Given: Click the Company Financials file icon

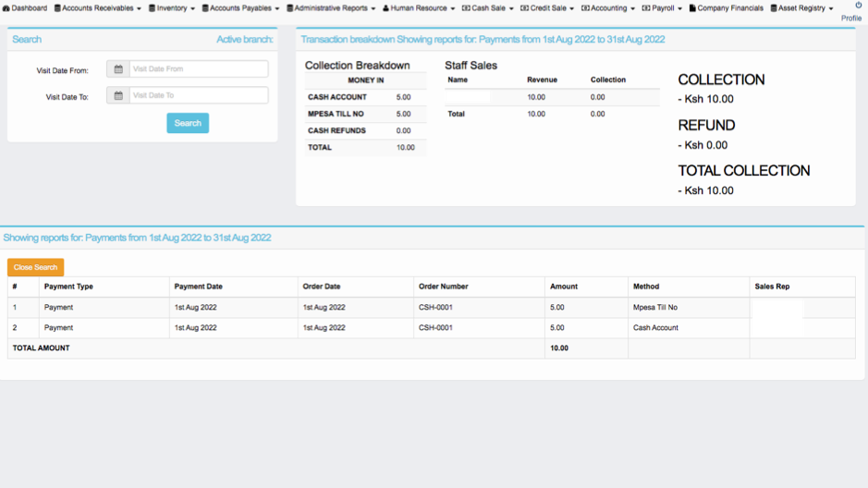Looking at the screenshot, I should click(692, 8).
